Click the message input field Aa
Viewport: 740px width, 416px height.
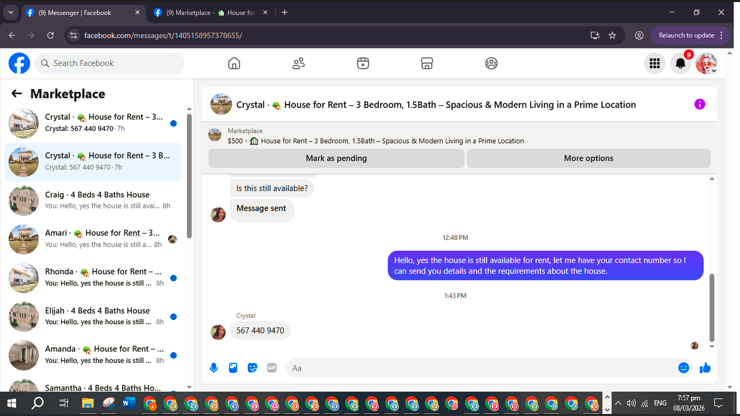pos(481,368)
